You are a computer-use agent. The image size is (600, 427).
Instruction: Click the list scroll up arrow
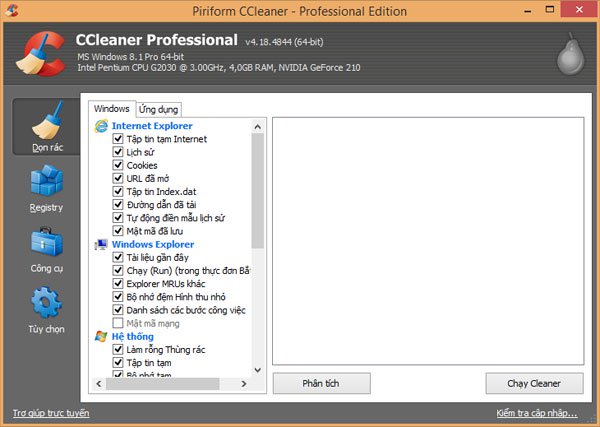[x=258, y=127]
